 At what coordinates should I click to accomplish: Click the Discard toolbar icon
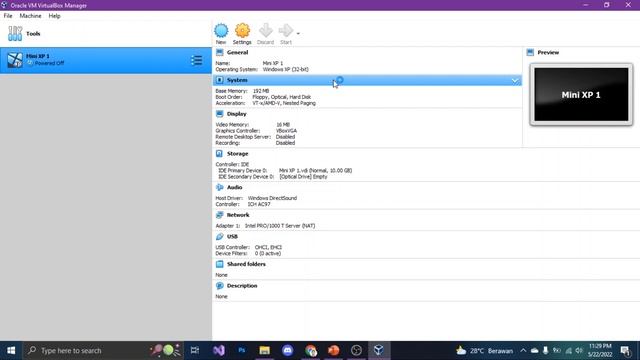pos(265,31)
